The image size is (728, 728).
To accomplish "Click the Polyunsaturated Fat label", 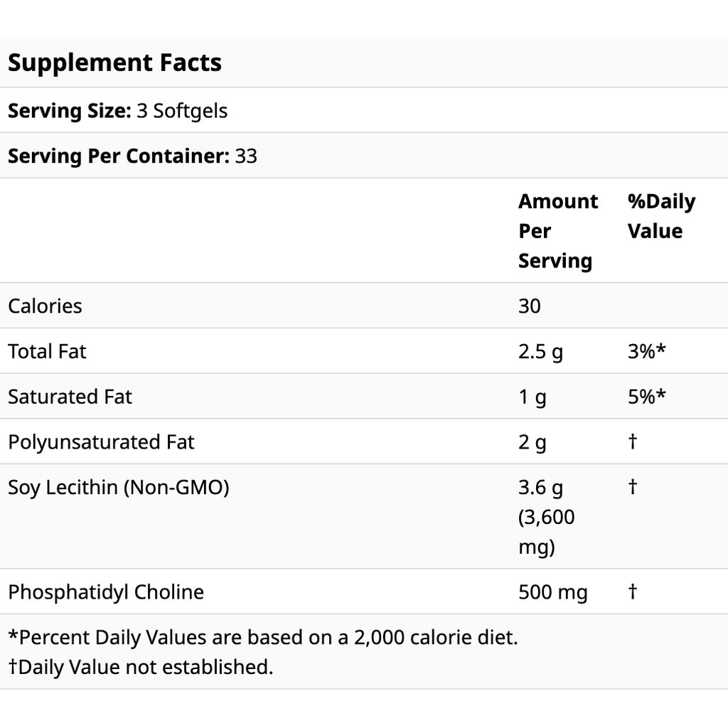I will (x=101, y=442).
